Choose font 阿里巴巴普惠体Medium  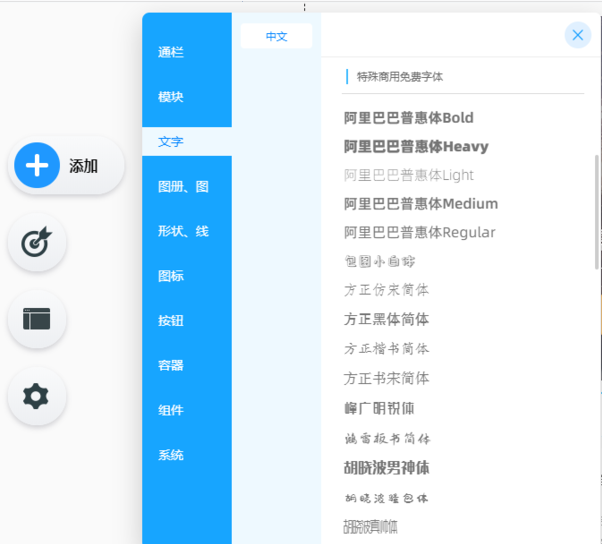click(x=421, y=203)
